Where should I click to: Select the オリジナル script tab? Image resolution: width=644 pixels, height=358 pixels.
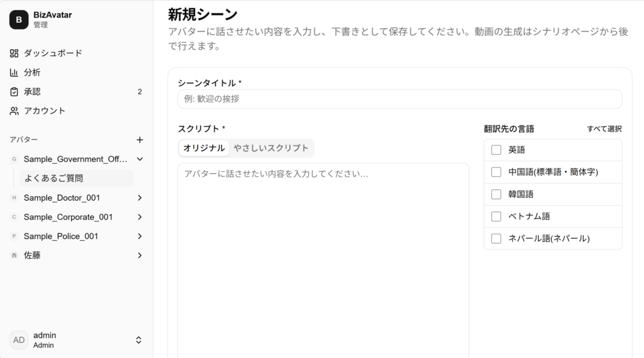click(204, 148)
